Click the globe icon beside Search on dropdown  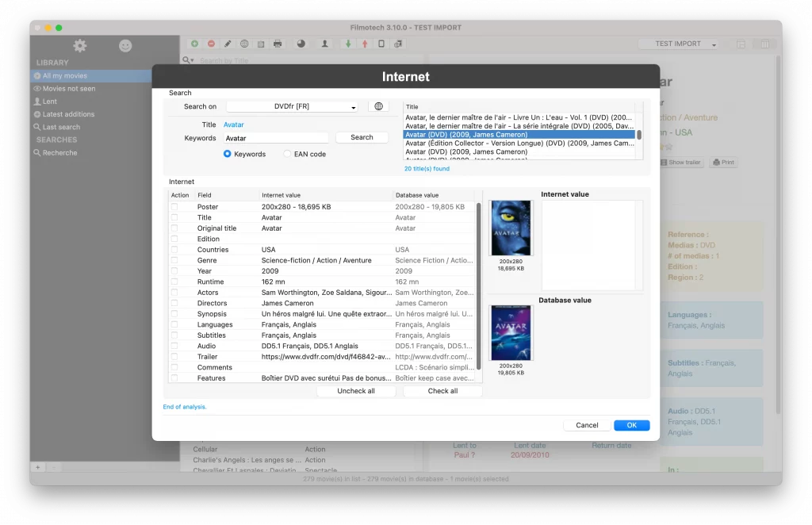[x=378, y=106]
